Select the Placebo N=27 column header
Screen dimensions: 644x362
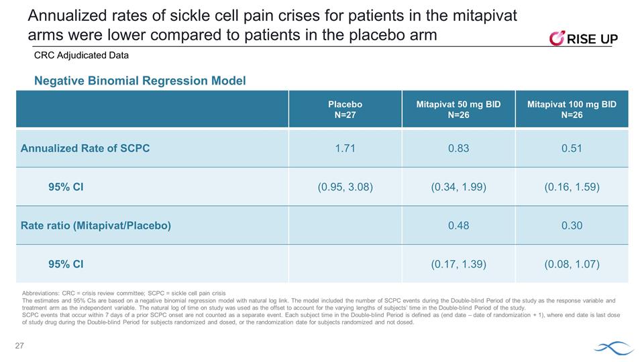coord(345,109)
